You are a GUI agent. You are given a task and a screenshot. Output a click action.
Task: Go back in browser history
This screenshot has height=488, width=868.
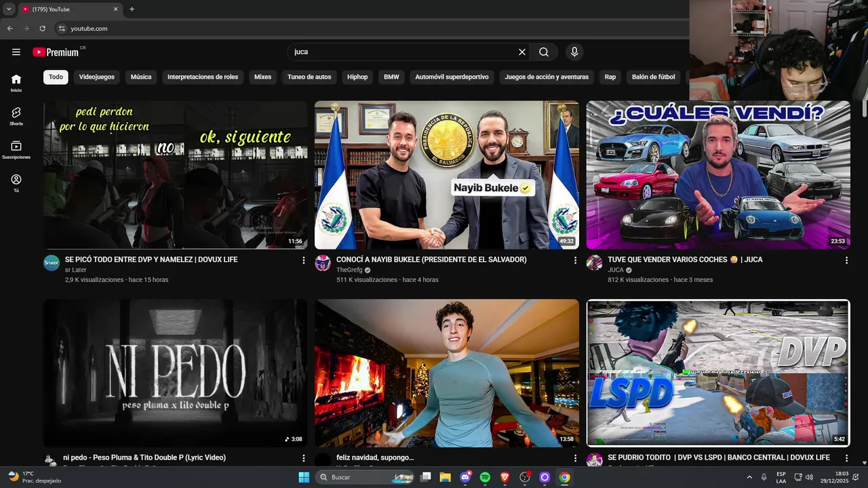(9, 28)
